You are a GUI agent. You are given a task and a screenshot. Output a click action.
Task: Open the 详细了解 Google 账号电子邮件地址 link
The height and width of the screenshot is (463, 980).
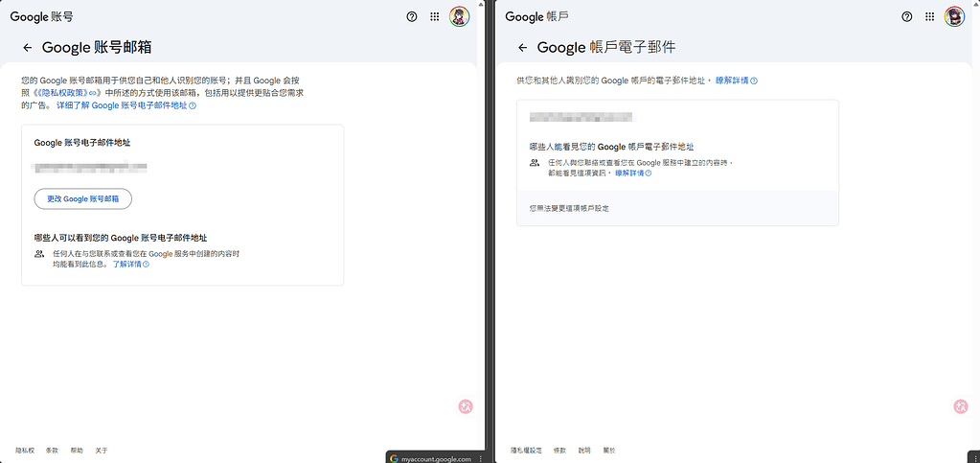(x=126, y=105)
